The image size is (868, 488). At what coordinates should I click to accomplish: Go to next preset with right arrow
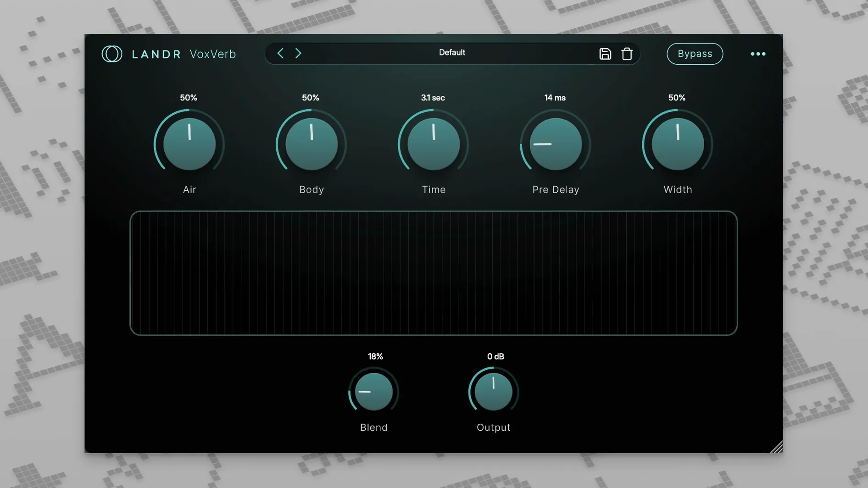[x=298, y=53]
